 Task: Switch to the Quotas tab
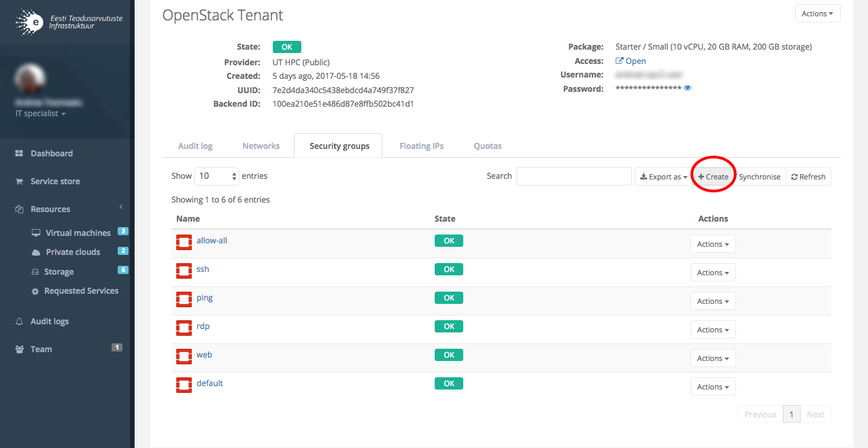coord(488,146)
